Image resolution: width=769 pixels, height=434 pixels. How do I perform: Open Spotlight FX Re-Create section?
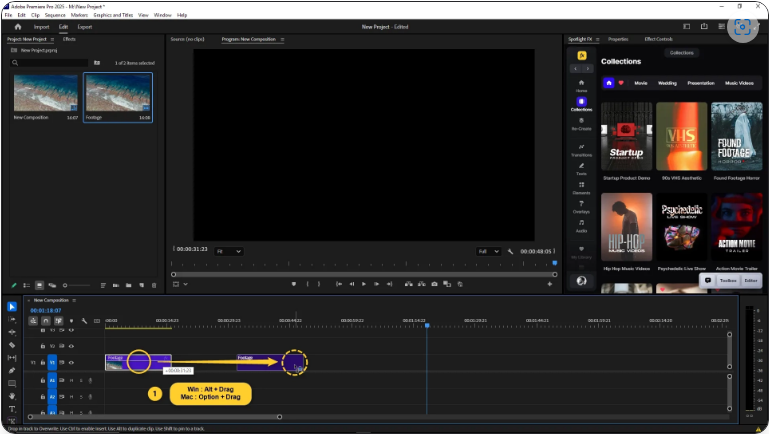click(581, 124)
